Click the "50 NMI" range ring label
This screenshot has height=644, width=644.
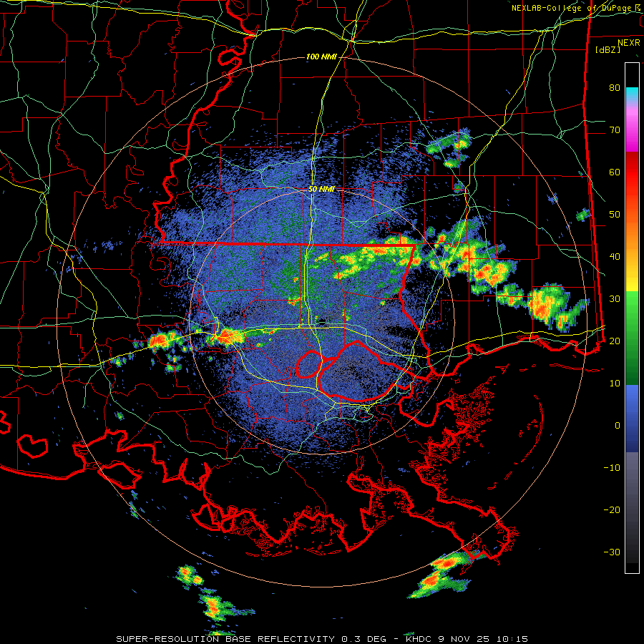coord(321,190)
